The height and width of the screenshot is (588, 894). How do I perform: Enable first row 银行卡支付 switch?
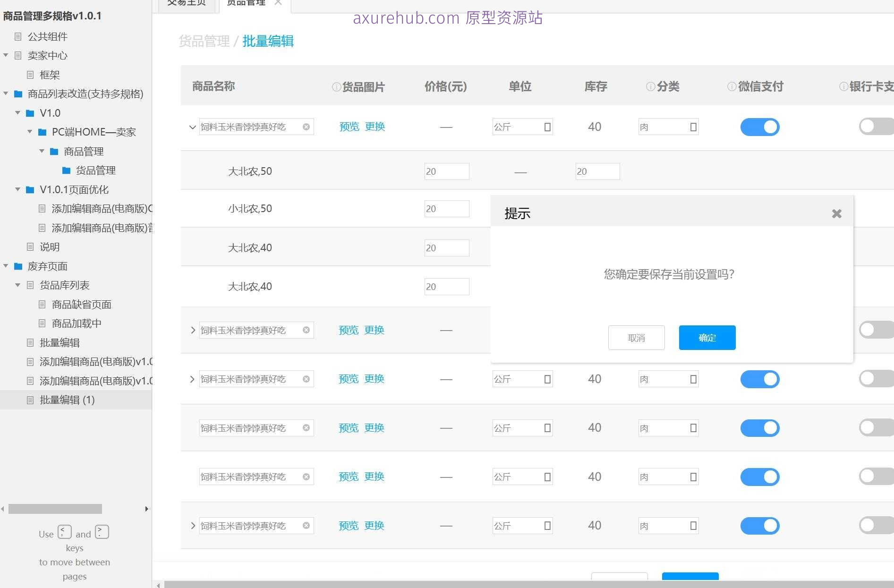[x=875, y=127]
